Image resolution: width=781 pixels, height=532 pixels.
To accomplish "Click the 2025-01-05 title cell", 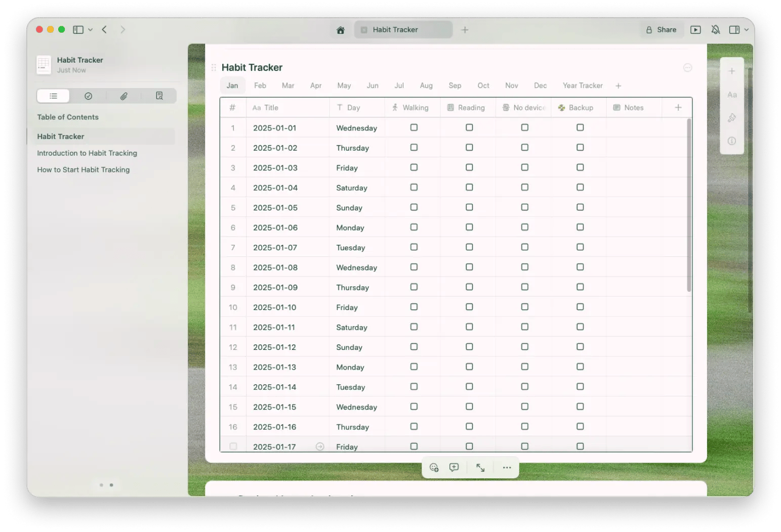I will 287,207.
